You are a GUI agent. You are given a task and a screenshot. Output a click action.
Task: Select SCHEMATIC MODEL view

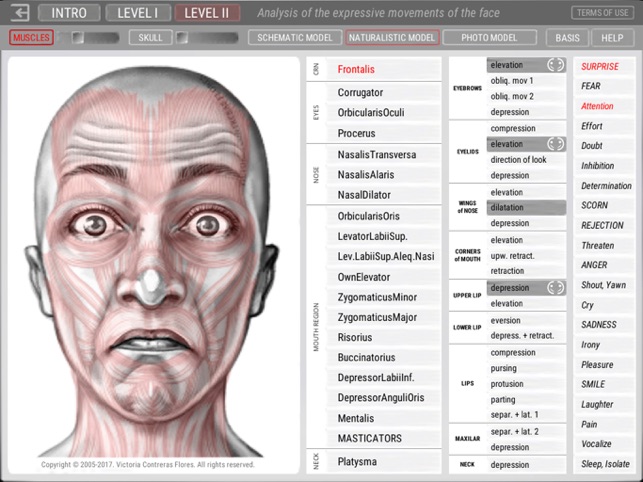coord(295,38)
